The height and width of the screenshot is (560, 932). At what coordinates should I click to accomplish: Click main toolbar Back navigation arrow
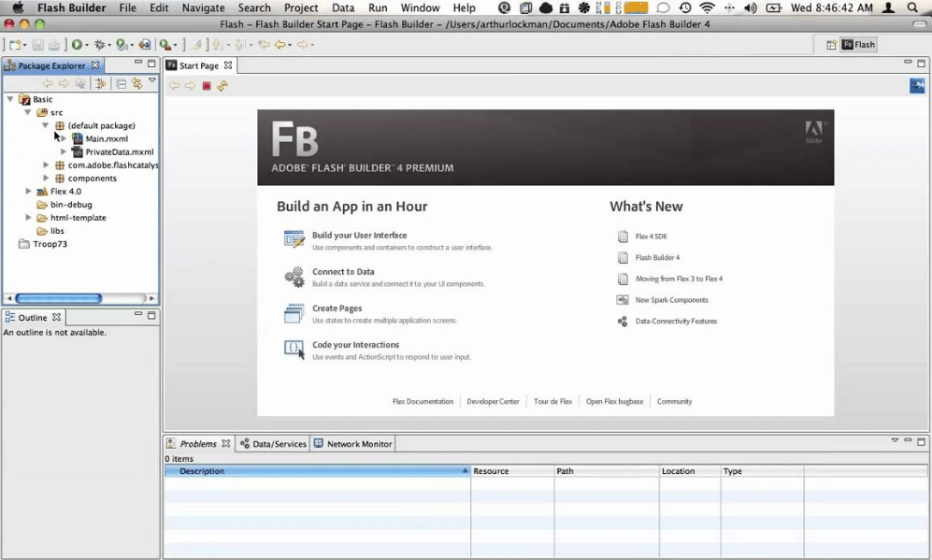pos(280,45)
